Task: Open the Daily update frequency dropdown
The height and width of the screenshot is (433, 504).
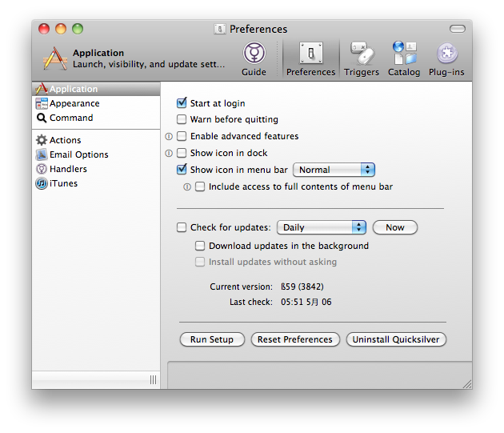Action: click(322, 227)
